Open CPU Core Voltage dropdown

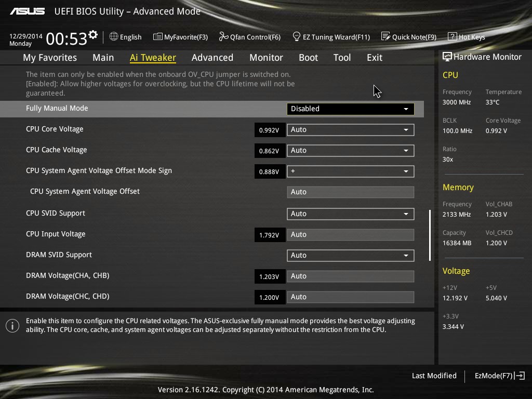coord(351,129)
